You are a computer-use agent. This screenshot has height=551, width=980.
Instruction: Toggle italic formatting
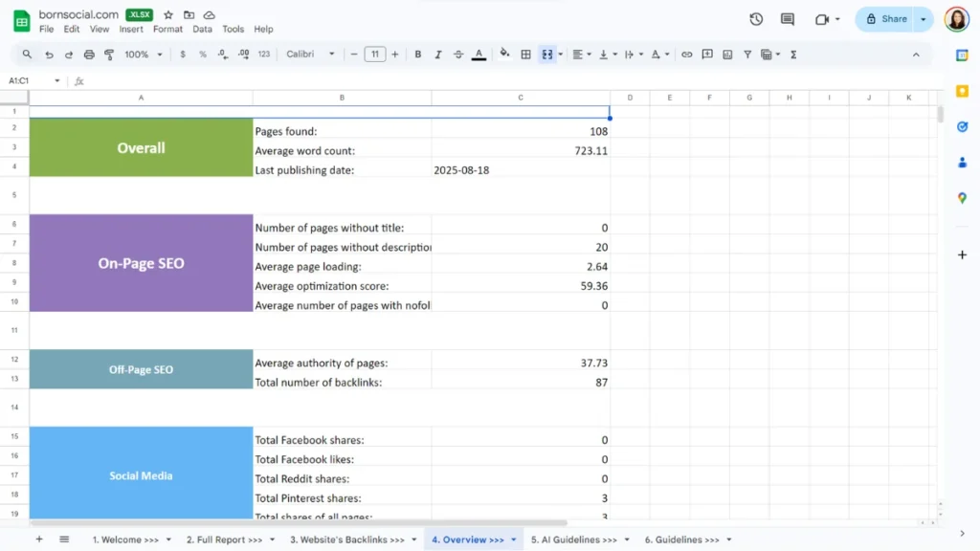[438, 55]
